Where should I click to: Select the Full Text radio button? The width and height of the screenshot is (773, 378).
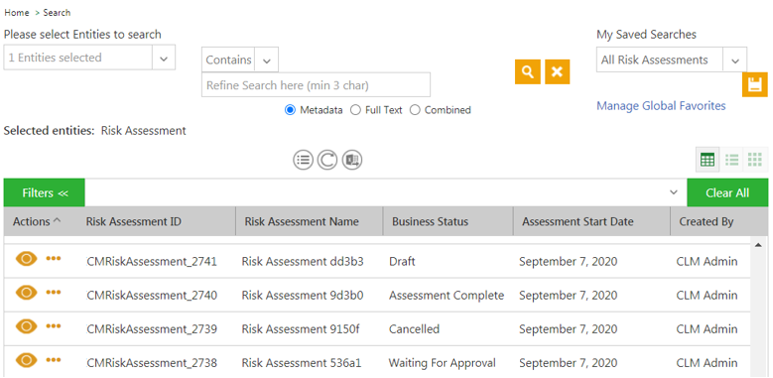click(x=355, y=110)
